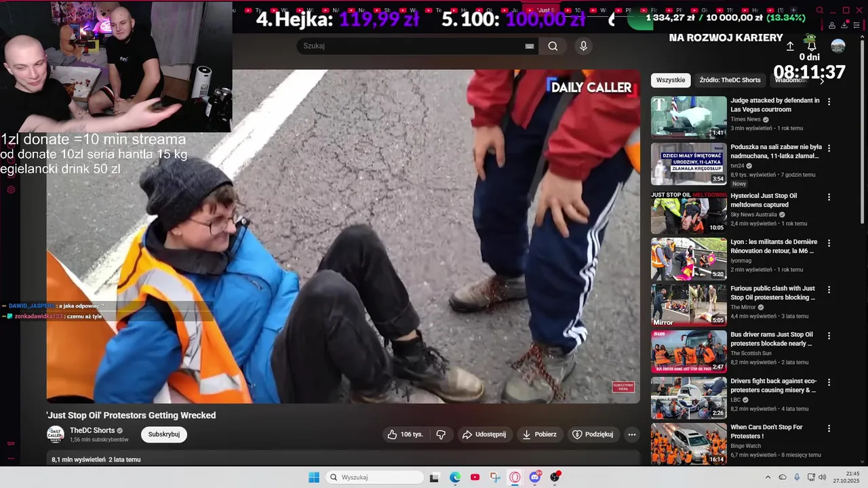Click title Drivers fight back against eco-protesters

click(x=774, y=386)
